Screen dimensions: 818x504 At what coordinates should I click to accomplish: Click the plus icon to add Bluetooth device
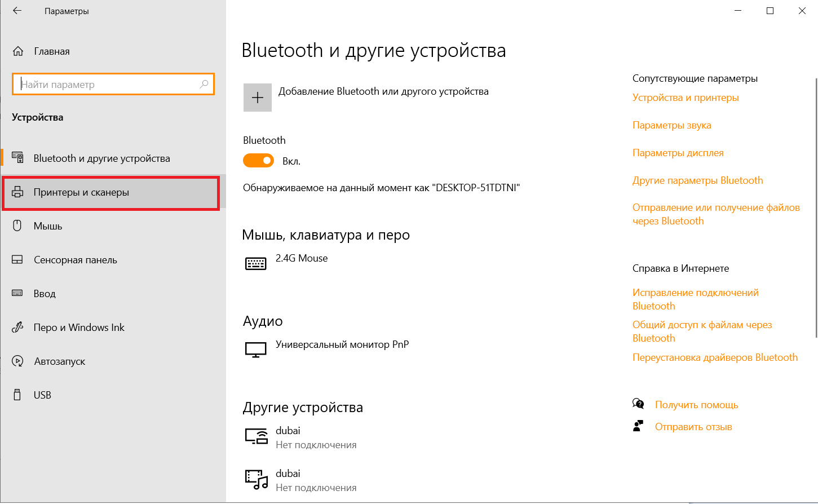pos(258,98)
